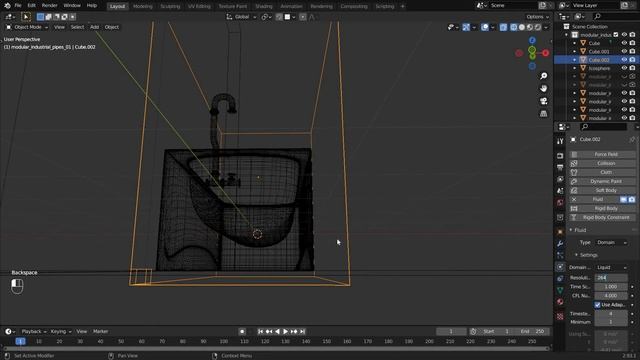Click the red X axis gizmo ball
Image resolution: width=640 pixels, height=360 pixels.
click(545, 53)
